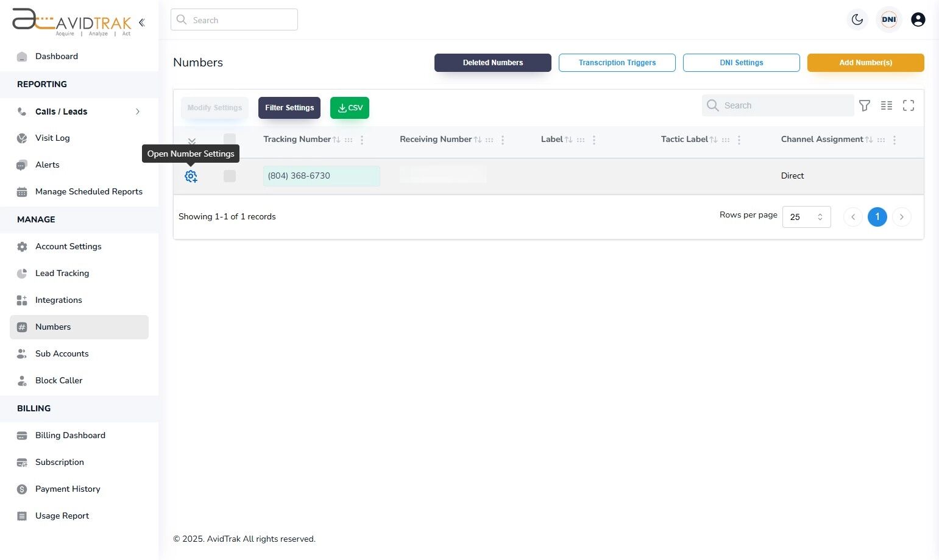Open the Tracking Number column options menu
The image size is (939, 560).
tap(362, 140)
